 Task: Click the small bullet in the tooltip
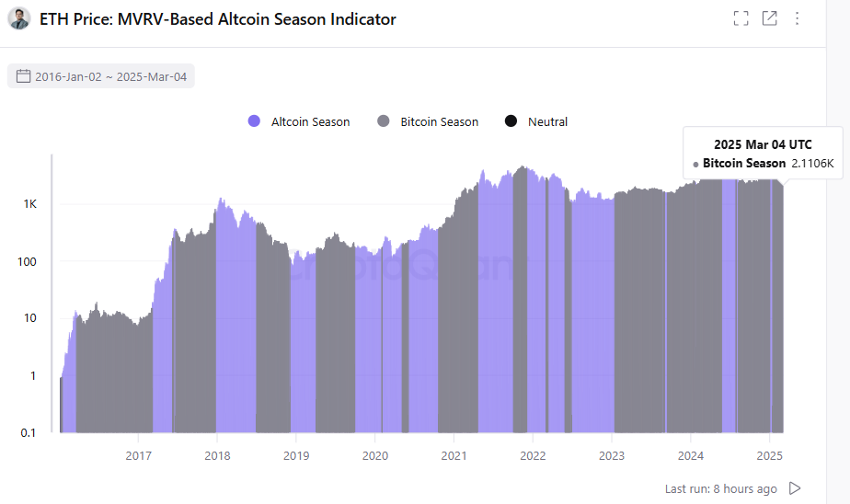click(x=695, y=164)
